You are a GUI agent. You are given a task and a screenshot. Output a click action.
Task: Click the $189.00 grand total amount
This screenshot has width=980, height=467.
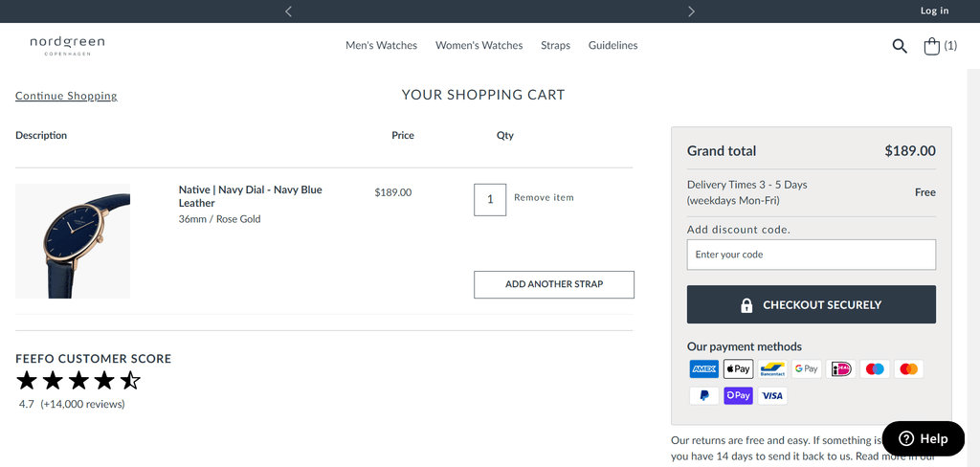coord(910,150)
